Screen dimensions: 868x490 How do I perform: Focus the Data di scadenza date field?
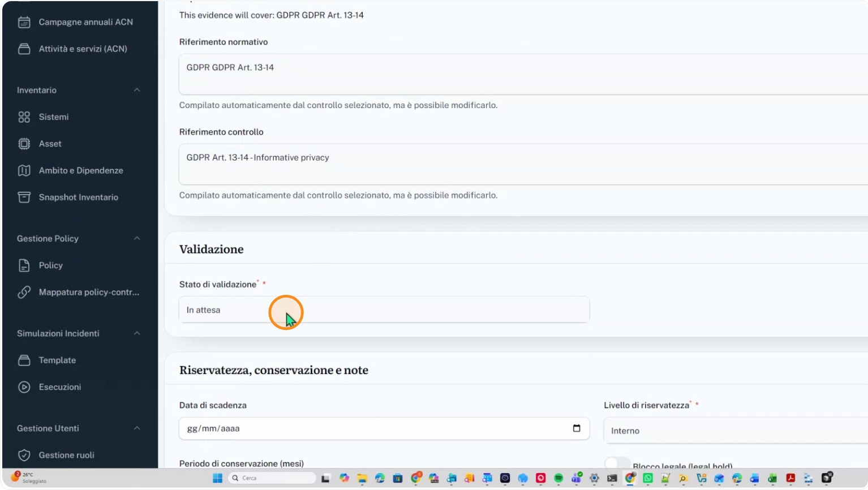[384, 428]
